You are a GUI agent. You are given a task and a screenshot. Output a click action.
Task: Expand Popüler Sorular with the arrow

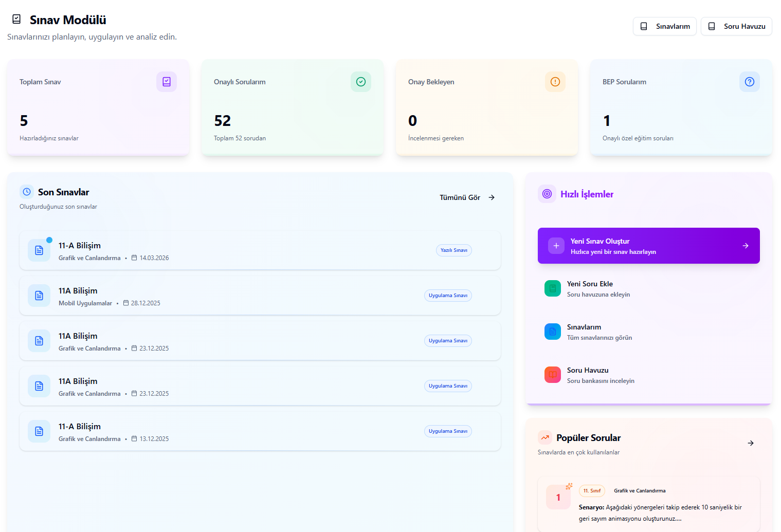(751, 443)
